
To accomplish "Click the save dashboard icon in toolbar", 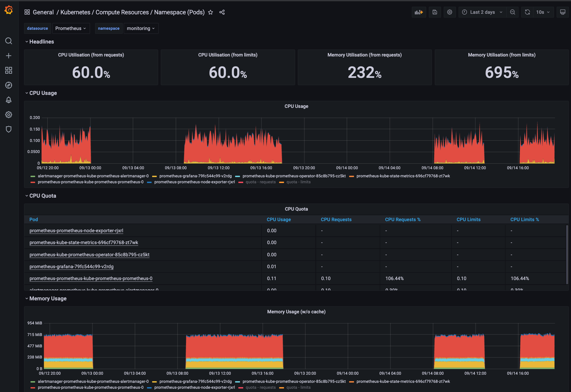I will 434,12.
